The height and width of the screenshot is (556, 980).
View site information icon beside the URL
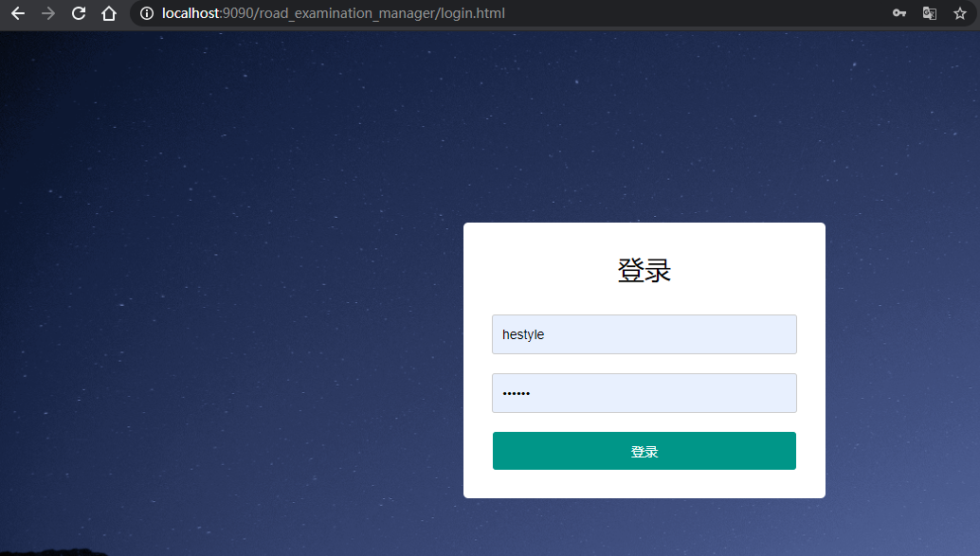147,13
